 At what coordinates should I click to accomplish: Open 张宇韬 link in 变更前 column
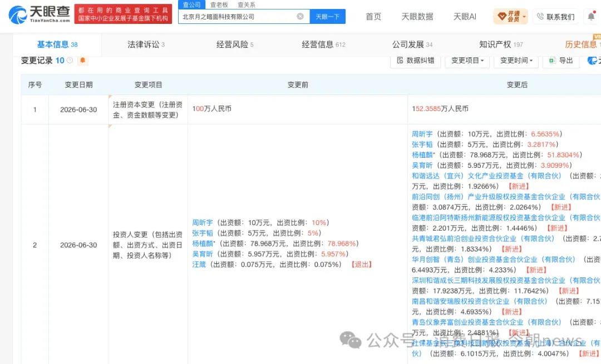tap(203, 233)
